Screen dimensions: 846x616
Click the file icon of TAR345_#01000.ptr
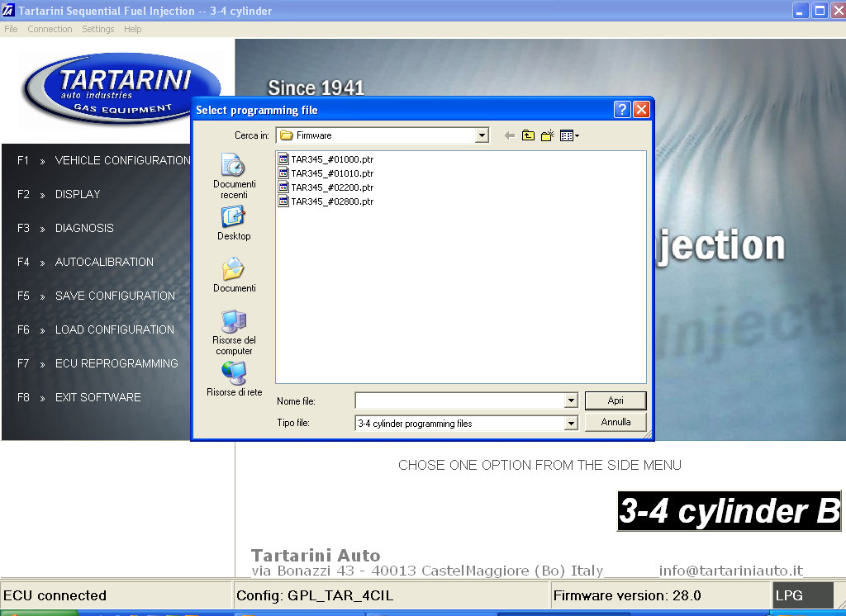pyautogui.click(x=283, y=159)
